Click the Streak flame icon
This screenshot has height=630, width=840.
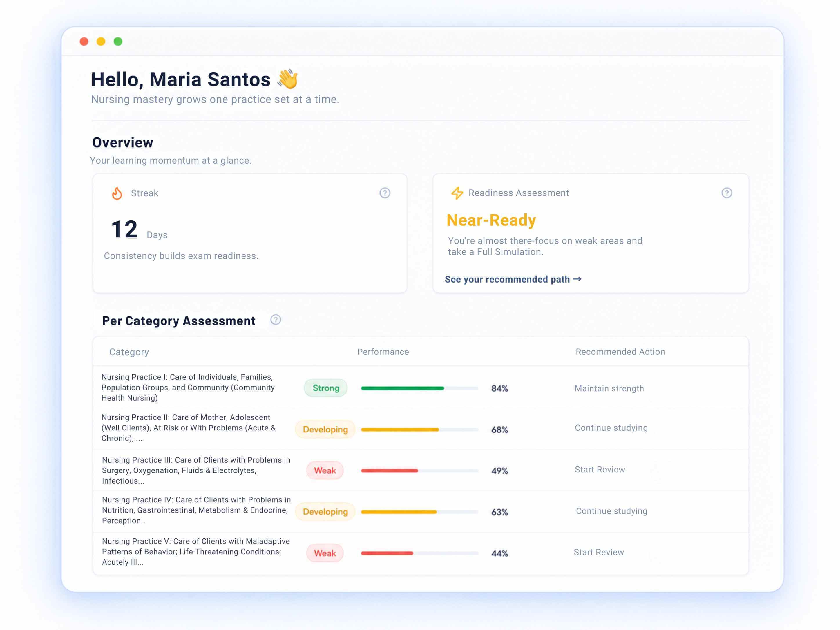point(117,193)
